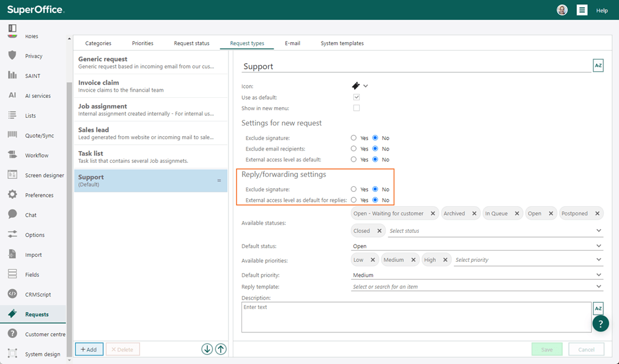The width and height of the screenshot is (619, 364).
Task: Open CRMScript code icon
Action: [12, 293]
